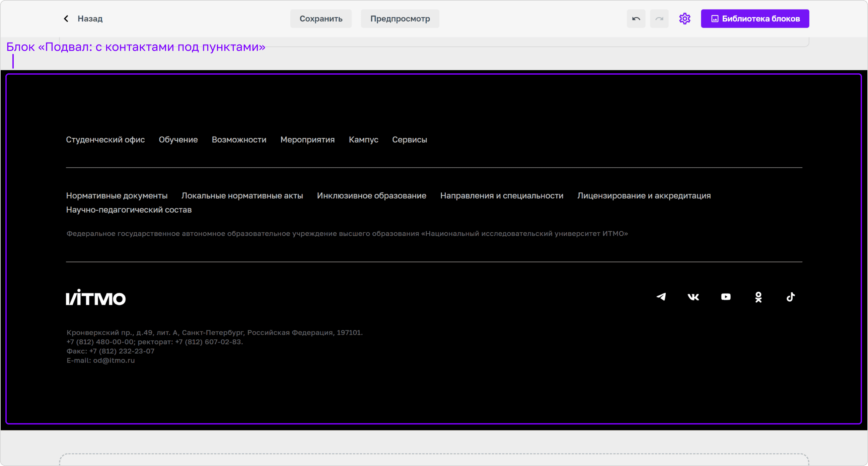Screen dimensions: 868x466
Task: Open Мероприятия menu item
Action: tap(307, 140)
